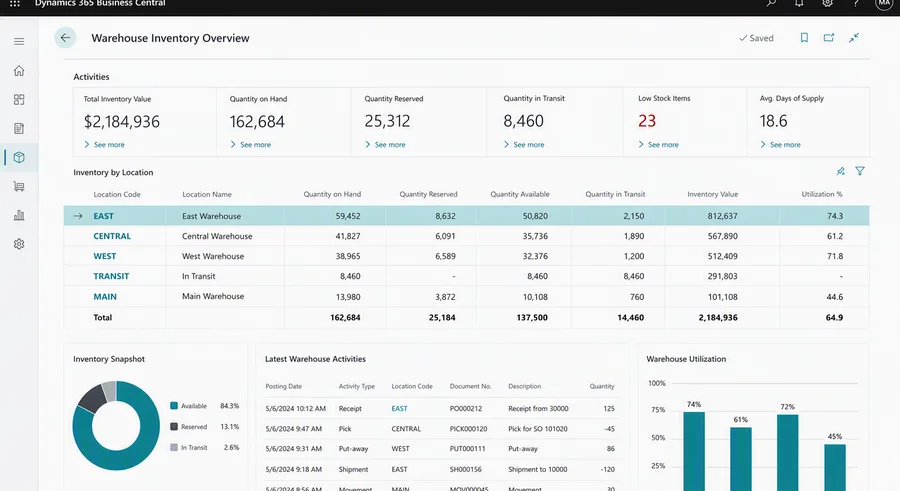Click the 18.6 days of supply value
This screenshot has height=491, width=900.
coord(774,121)
